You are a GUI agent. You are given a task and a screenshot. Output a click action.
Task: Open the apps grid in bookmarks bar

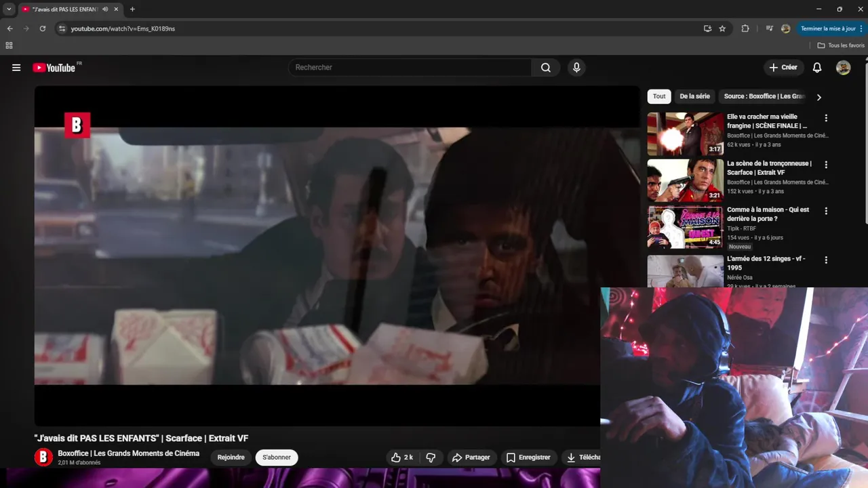click(x=9, y=45)
